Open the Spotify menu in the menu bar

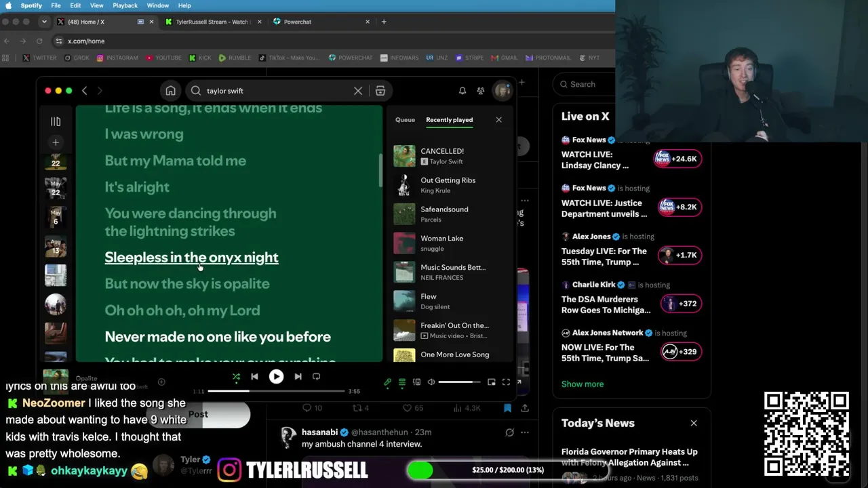coord(31,5)
